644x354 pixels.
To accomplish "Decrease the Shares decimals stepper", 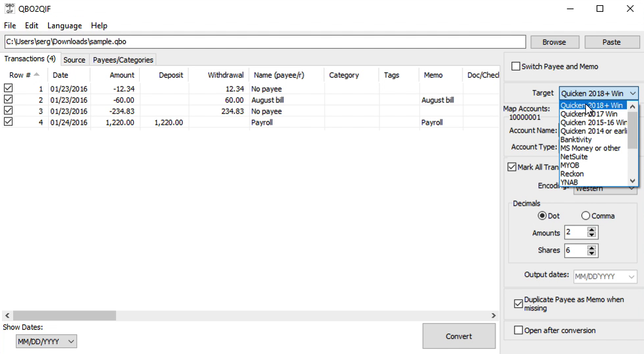I will pos(591,253).
